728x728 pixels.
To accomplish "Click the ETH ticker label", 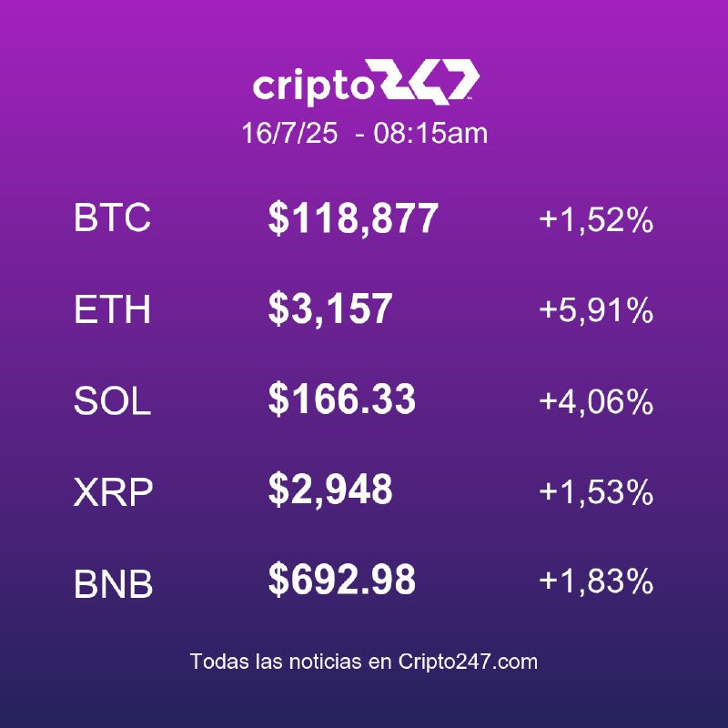I will click(112, 309).
